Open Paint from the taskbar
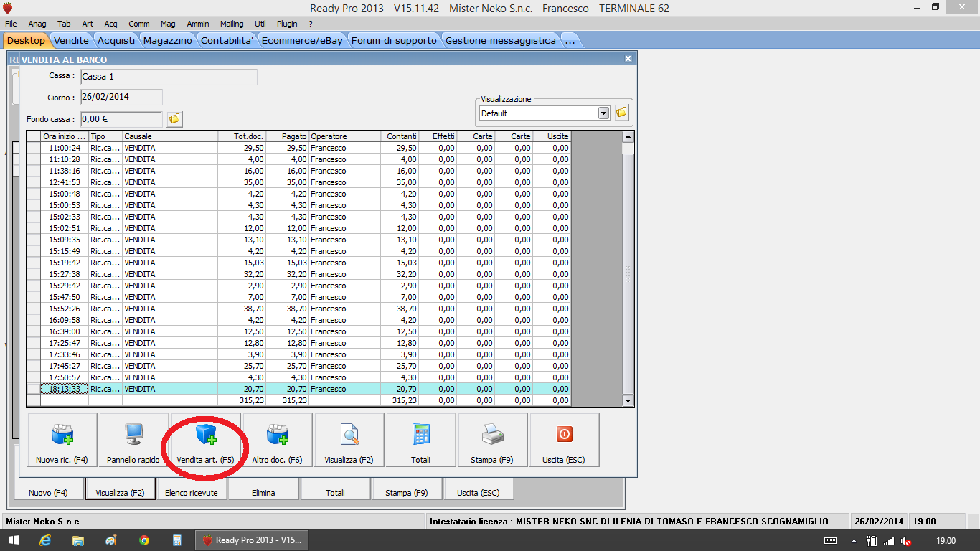The image size is (980, 551). pyautogui.click(x=110, y=540)
